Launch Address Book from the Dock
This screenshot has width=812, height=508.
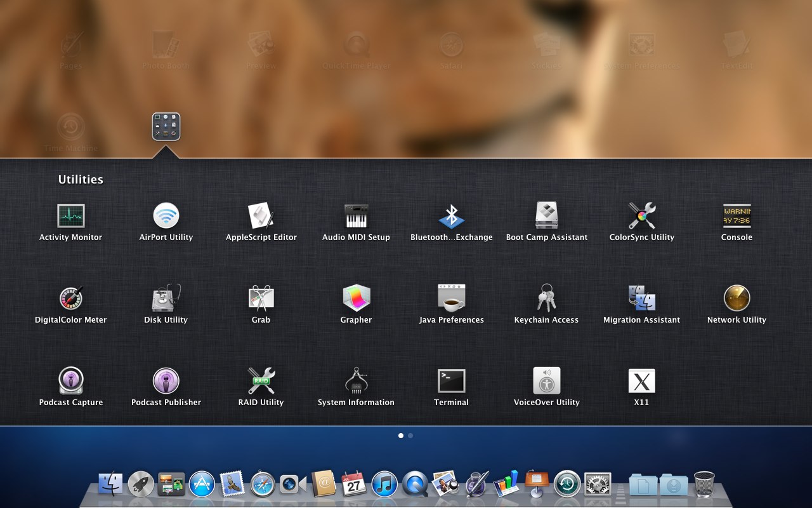point(324,485)
